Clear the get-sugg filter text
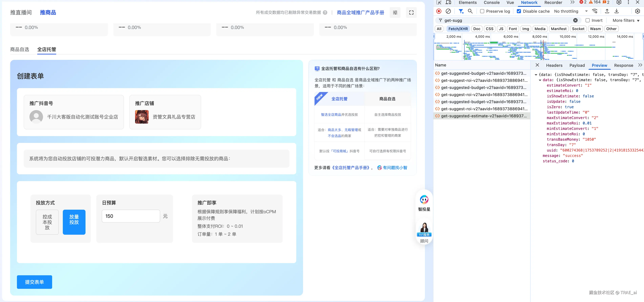 575,20
